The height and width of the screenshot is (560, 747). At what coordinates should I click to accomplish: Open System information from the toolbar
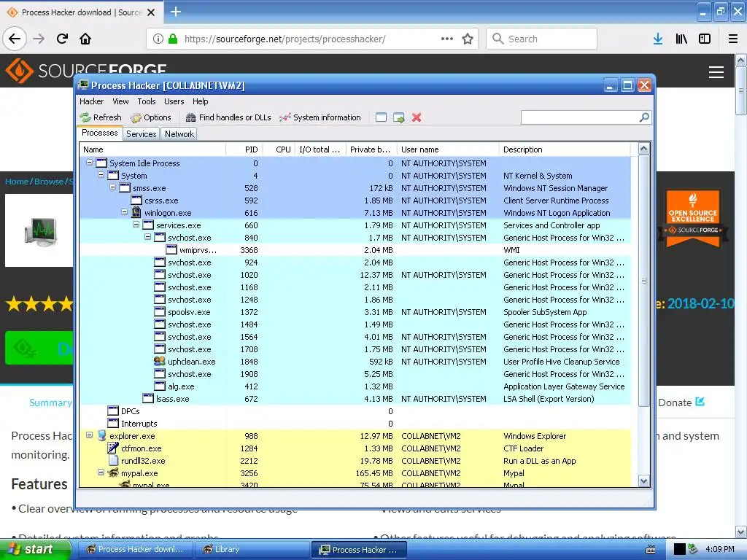tap(320, 117)
